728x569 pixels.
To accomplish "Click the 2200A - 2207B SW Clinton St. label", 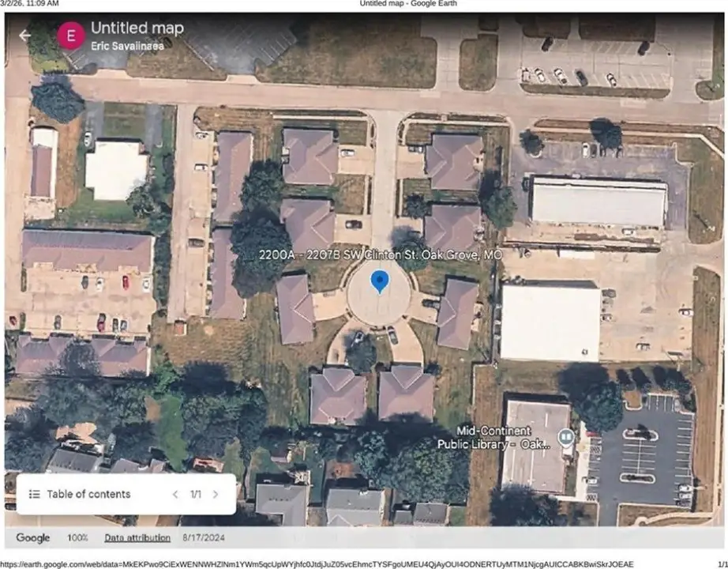I will (x=381, y=255).
